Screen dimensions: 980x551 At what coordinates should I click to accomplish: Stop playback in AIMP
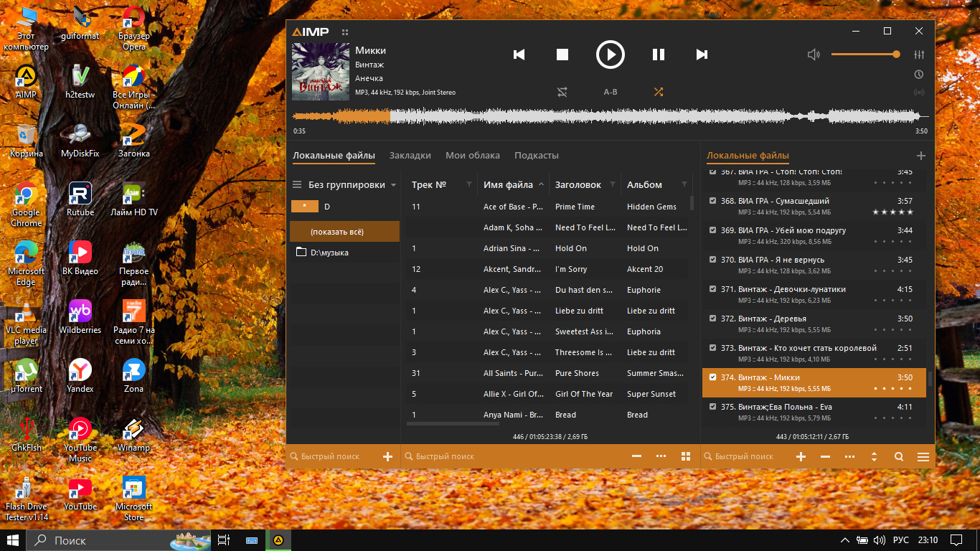(562, 55)
